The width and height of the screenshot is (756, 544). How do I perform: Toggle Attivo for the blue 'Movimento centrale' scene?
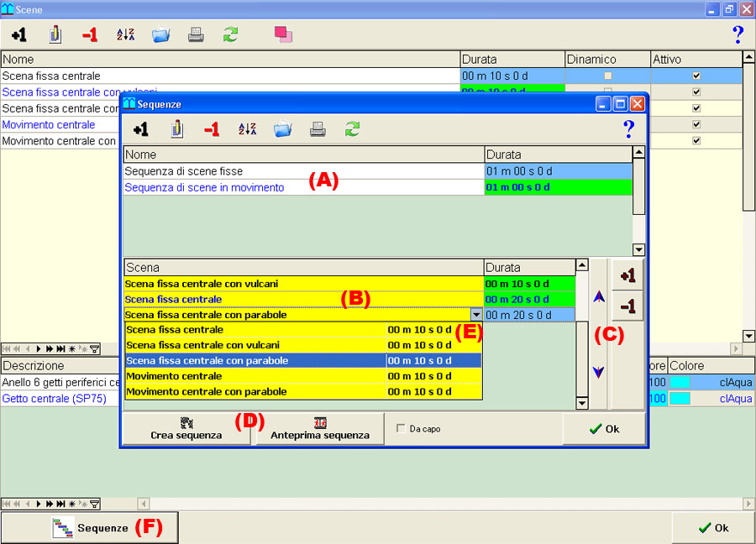point(696,124)
